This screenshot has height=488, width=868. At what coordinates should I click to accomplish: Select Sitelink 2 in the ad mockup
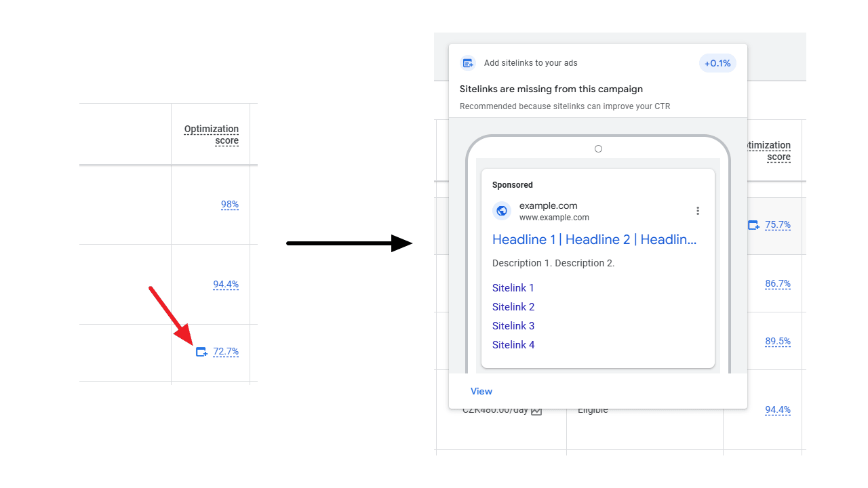point(513,306)
